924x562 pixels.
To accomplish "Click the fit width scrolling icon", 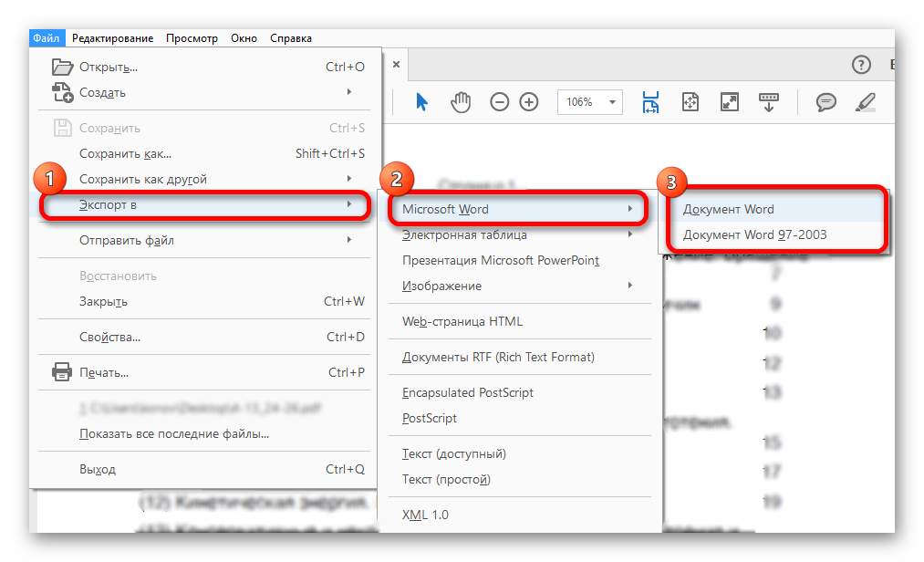I will [x=650, y=102].
